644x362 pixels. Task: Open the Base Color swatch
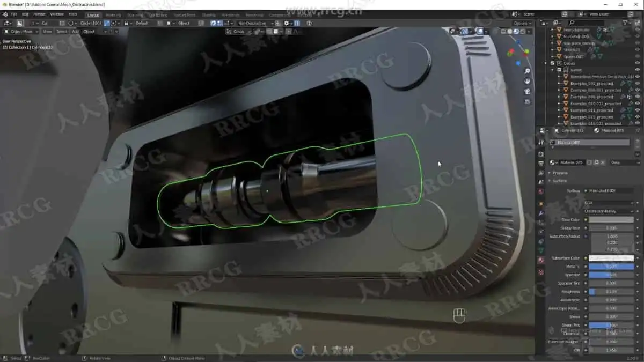pos(611,219)
